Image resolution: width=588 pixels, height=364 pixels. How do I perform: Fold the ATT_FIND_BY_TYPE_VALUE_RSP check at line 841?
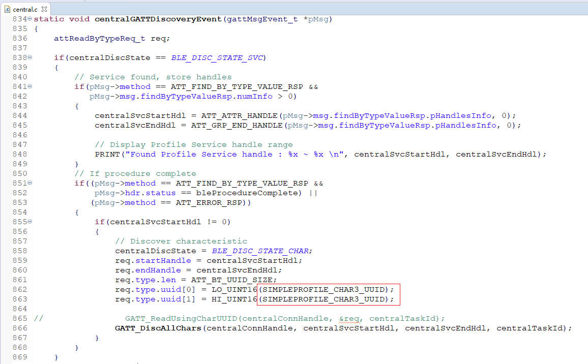pos(30,86)
